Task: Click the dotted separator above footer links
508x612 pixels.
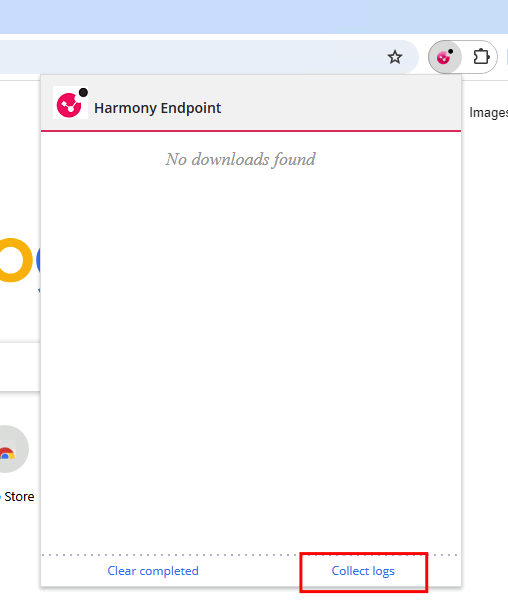Action: (x=250, y=555)
